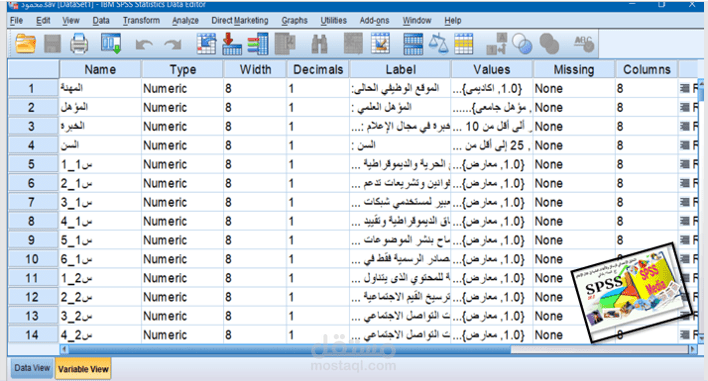Open the Utilities menu
Screen dimensions: 708x381
[333, 20]
